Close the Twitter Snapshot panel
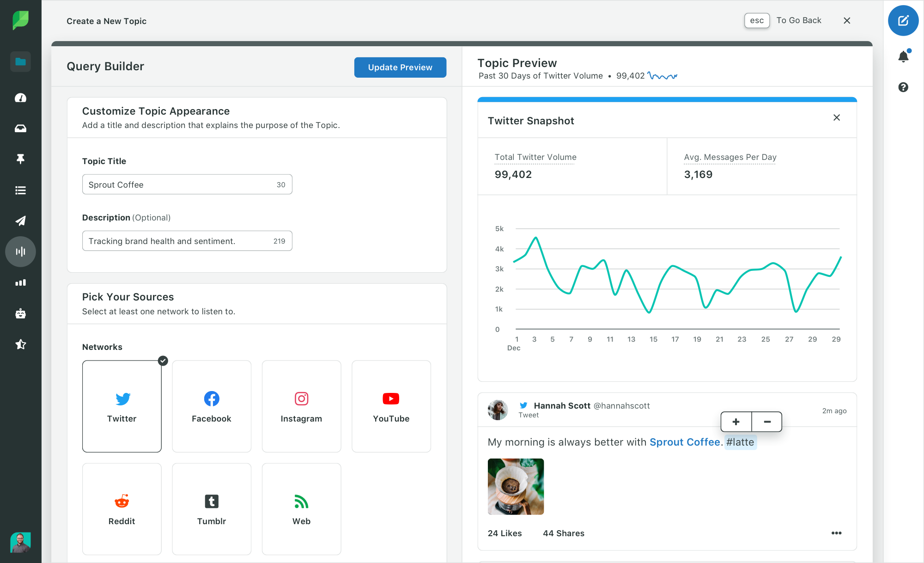The image size is (924, 563). pos(836,117)
